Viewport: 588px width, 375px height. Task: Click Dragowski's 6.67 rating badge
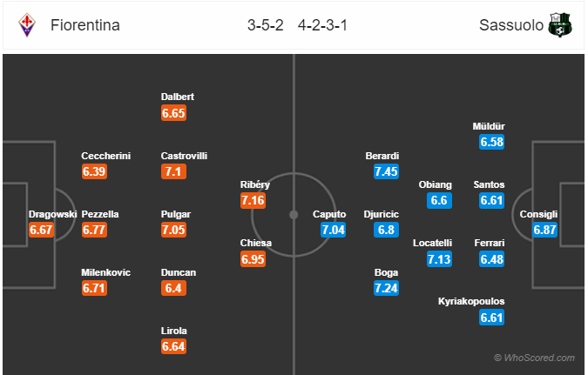[x=41, y=230]
